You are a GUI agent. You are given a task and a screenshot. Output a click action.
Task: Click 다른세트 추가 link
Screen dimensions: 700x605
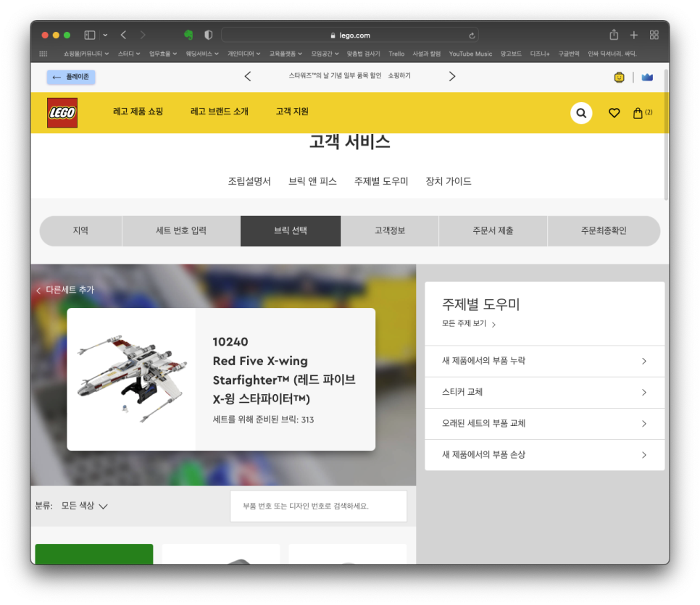[x=65, y=290]
